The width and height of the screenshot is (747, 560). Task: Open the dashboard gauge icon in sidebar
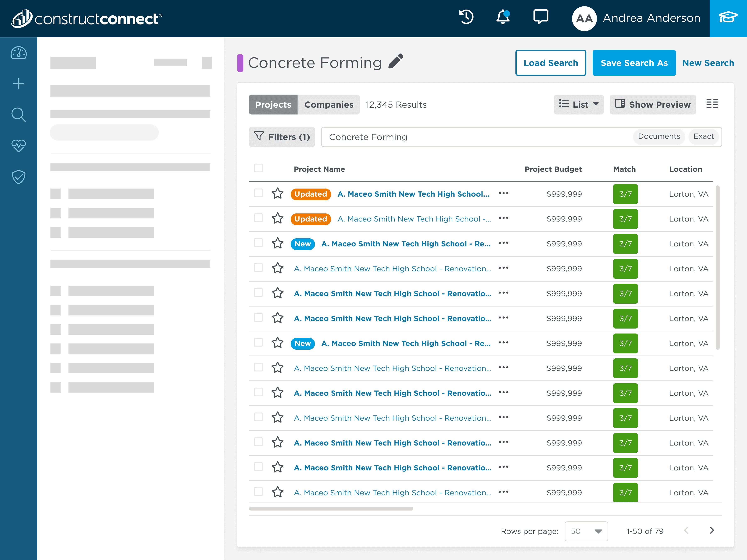click(19, 53)
